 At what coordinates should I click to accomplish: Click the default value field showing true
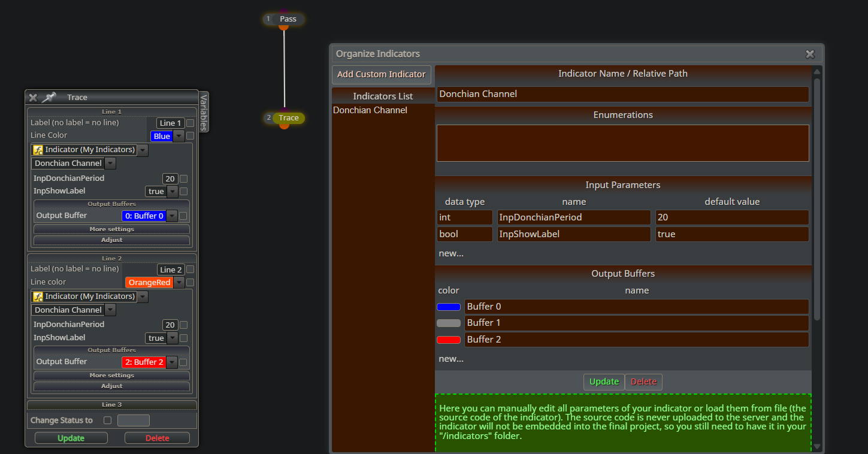pos(732,234)
